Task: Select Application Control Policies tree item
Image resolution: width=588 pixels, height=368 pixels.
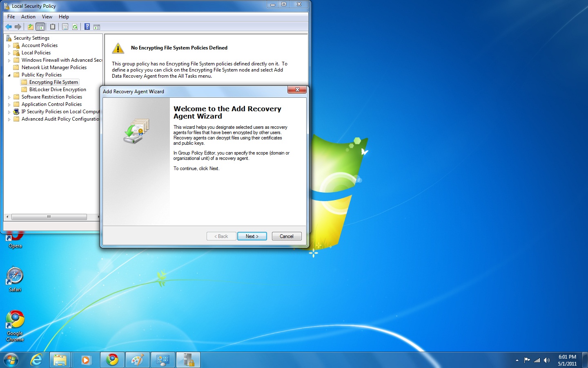Action: coord(51,104)
